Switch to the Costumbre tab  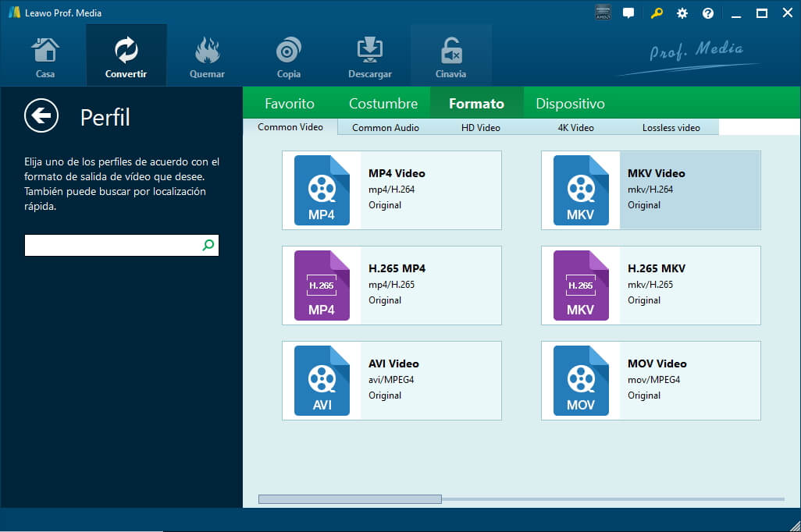pos(383,104)
